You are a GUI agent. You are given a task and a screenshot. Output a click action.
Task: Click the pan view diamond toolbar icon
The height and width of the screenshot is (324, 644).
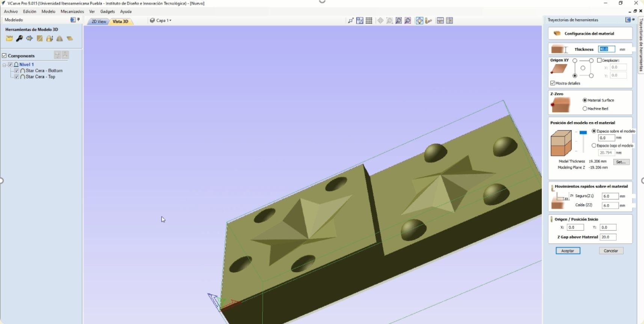[380, 21]
